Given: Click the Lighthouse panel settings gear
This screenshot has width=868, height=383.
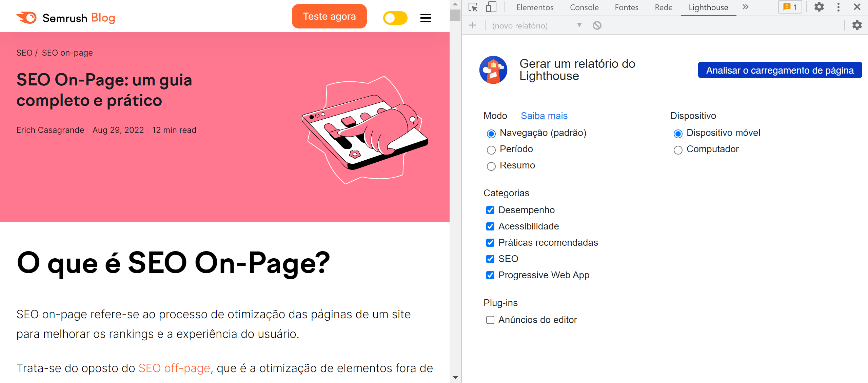Looking at the screenshot, I should coord(857,25).
